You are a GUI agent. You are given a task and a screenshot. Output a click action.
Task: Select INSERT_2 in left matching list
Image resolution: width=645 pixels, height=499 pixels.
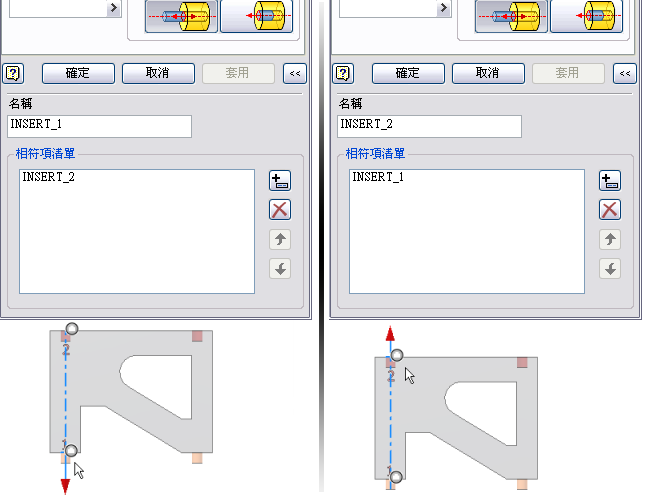tap(49, 177)
